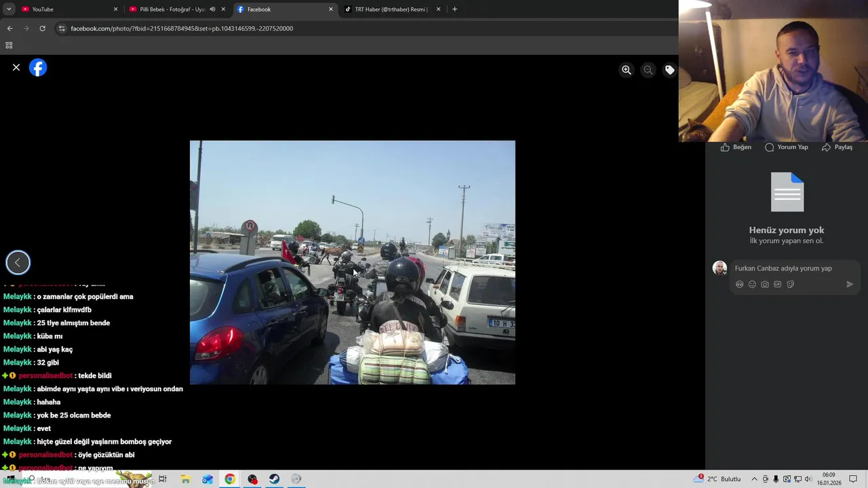This screenshot has width=868, height=488.
Task: Open the taskbar clock and date
Action: (829, 479)
